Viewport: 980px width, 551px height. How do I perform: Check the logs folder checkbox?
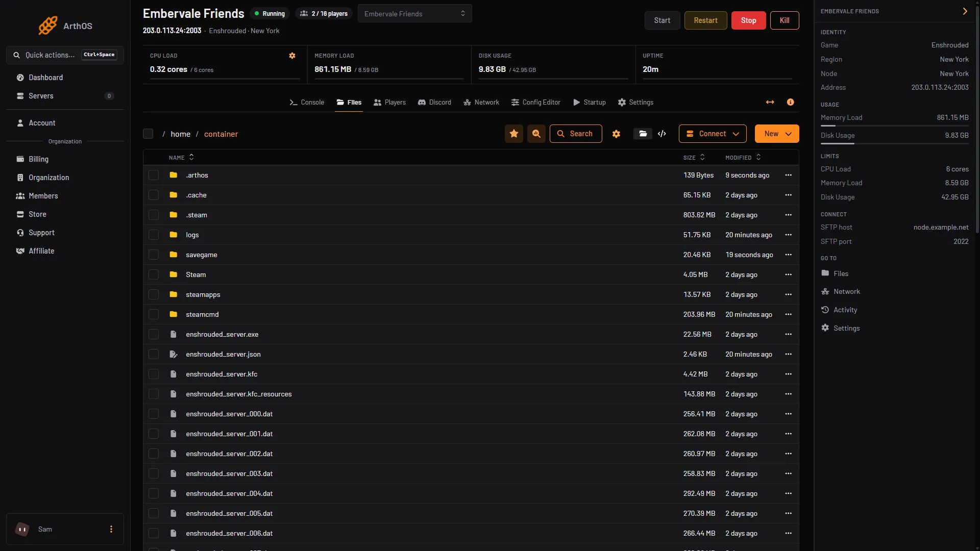pos(154,235)
